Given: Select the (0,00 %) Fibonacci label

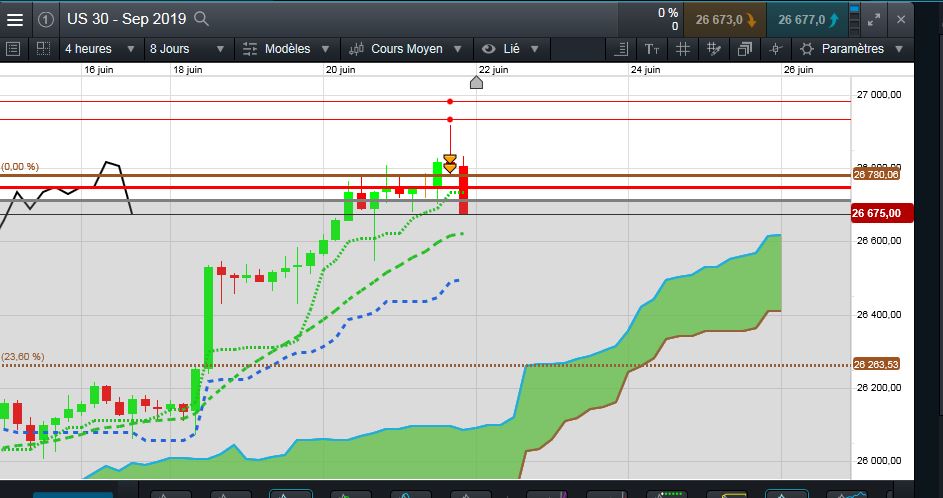Looking at the screenshot, I should click(20, 167).
